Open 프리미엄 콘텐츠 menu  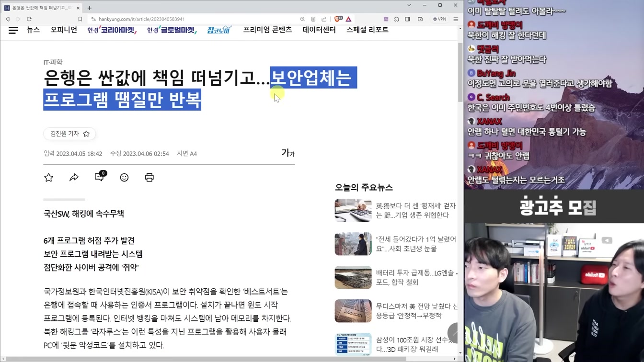point(267,30)
